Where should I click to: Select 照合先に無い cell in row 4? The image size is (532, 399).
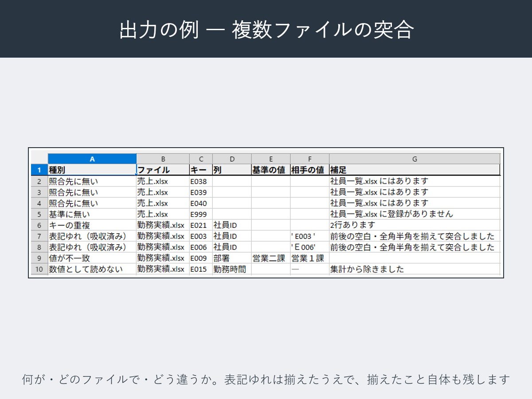(92, 203)
